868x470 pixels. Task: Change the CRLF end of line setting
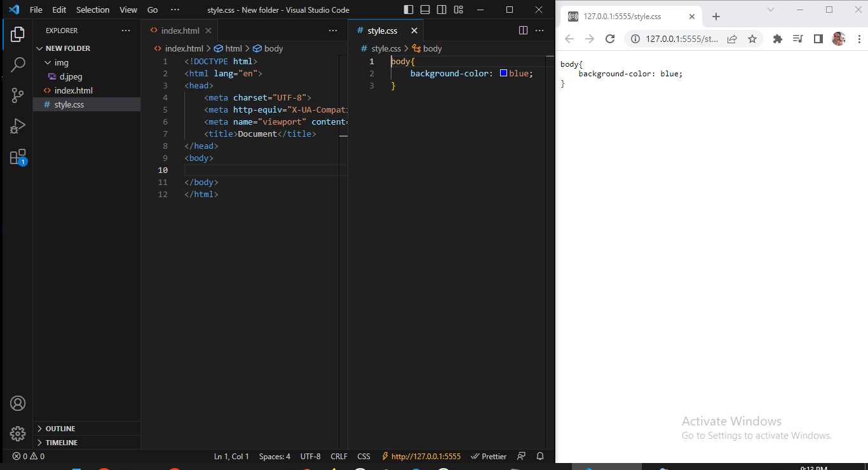[x=339, y=456]
